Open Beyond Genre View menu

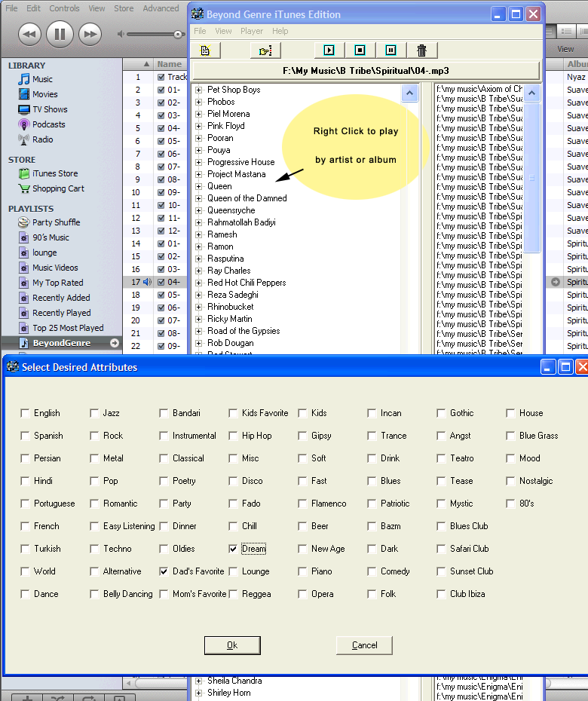[223, 31]
